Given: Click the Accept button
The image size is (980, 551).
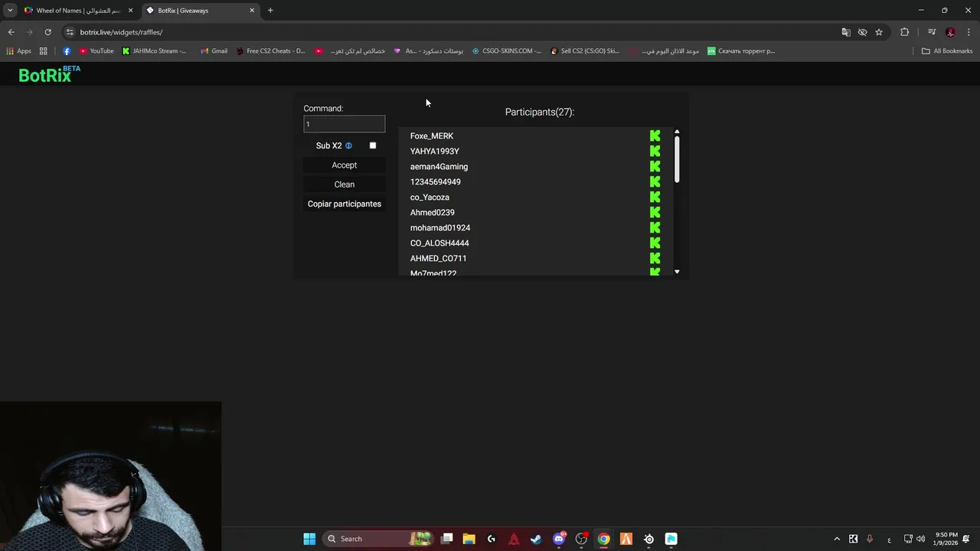Looking at the screenshot, I should pos(345,165).
